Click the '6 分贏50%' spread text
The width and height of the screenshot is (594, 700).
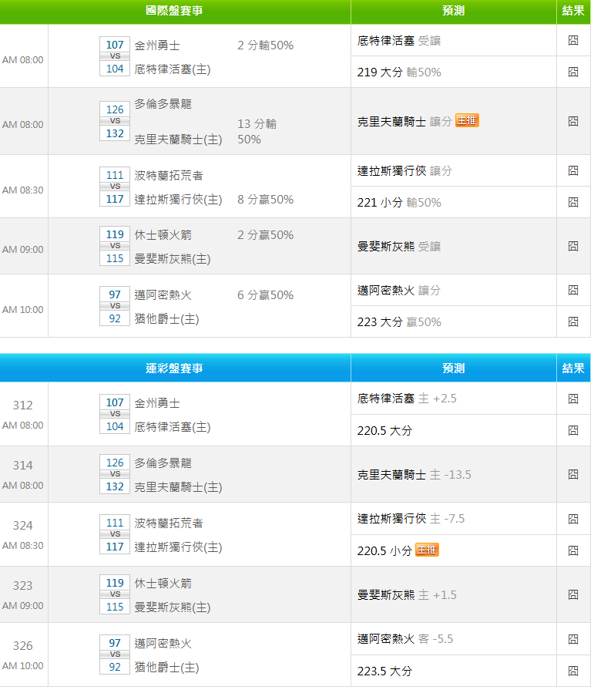[266, 295]
